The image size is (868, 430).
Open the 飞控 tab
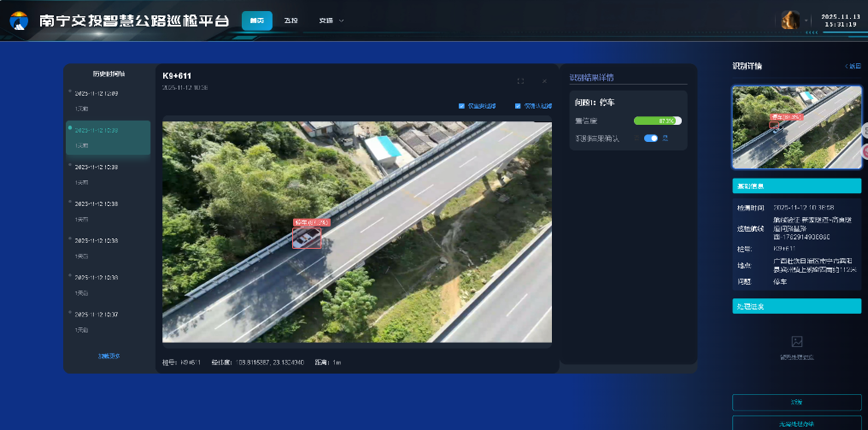(290, 21)
